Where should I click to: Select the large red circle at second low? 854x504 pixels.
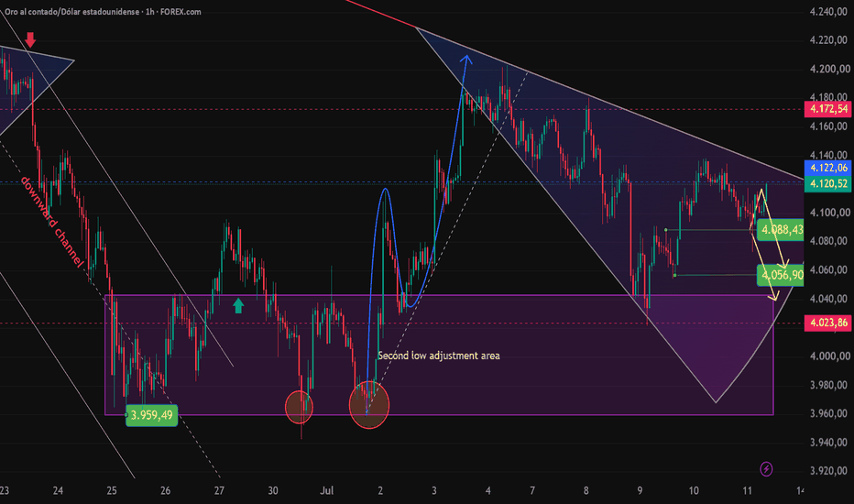pyautogui.click(x=369, y=405)
